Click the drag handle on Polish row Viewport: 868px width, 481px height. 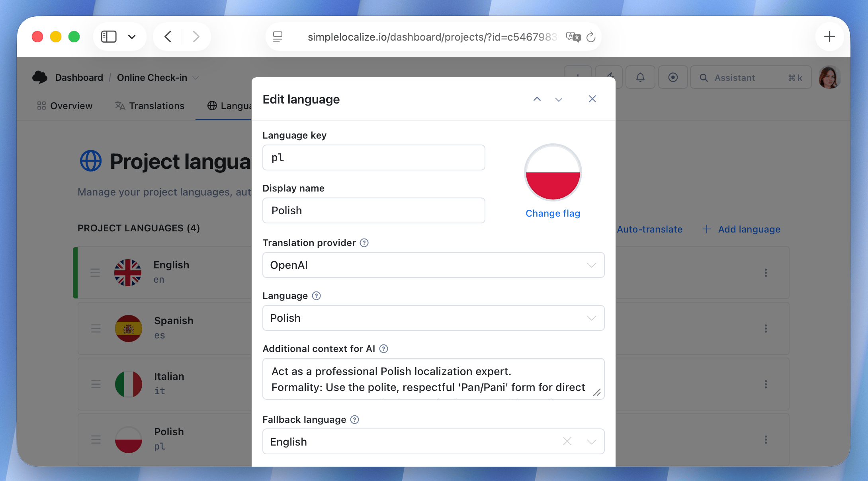(96, 440)
